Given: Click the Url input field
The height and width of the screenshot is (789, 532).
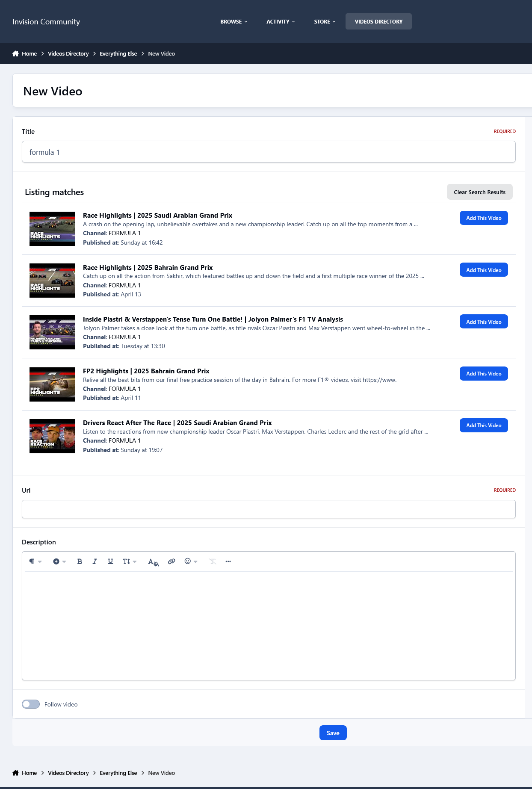Looking at the screenshot, I should [x=269, y=509].
